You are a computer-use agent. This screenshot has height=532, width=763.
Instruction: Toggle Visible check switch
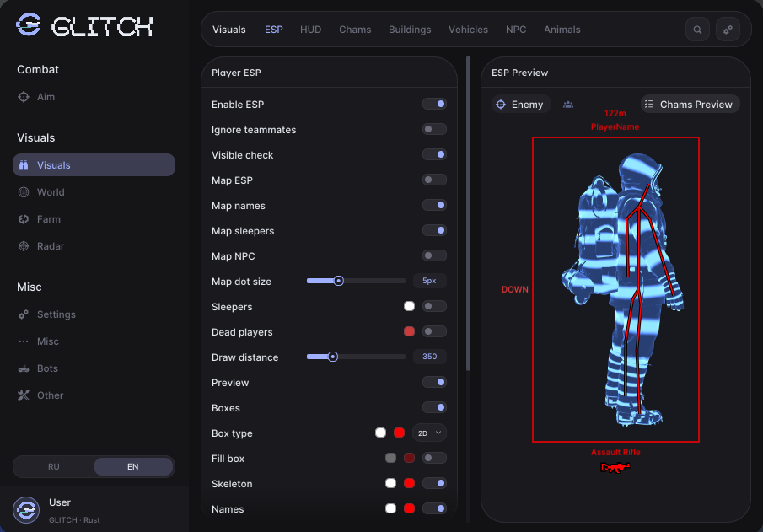(434, 154)
